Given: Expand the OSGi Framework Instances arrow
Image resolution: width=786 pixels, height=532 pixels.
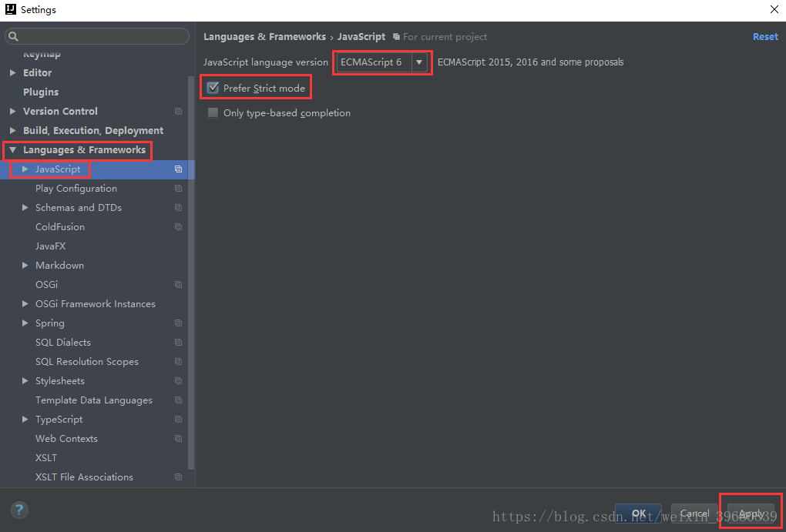Looking at the screenshot, I should tap(25, 303).
